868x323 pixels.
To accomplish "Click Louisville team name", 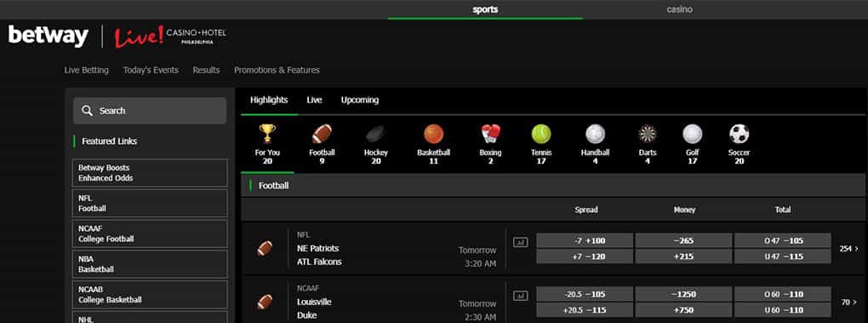I will coord(314,302).
